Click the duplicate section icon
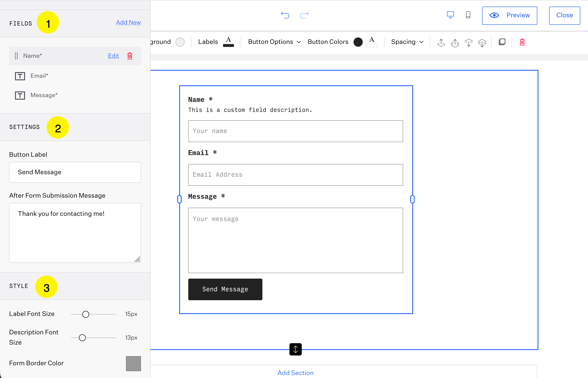This screenshot has width=588, height=378. (x=502, y=42)
